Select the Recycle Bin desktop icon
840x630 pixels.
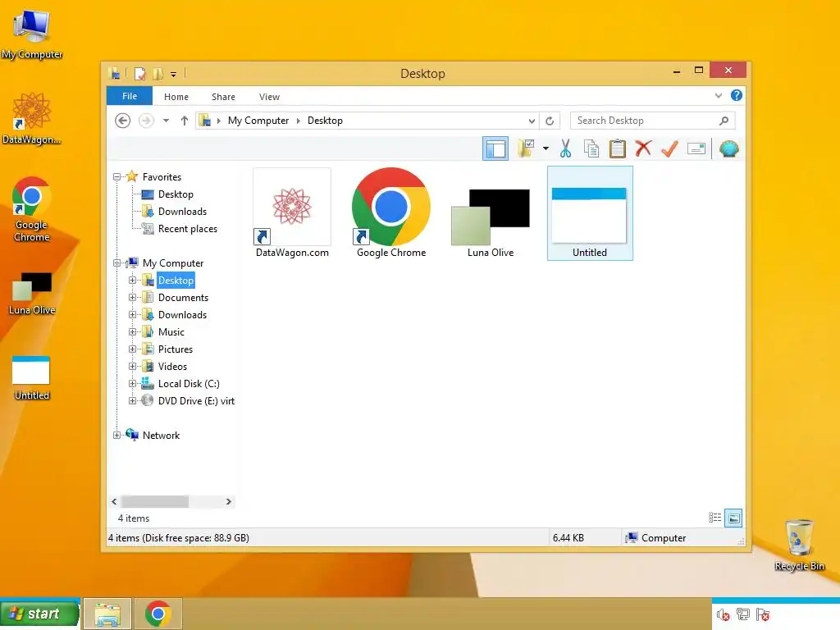[799, 545]
